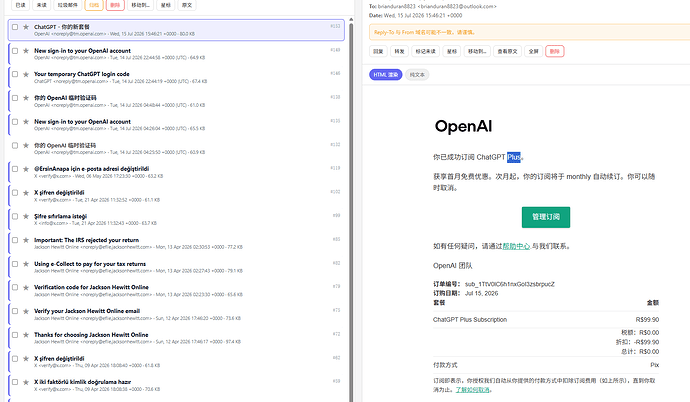The width and height of the screenshot is (690, 402).
Task: Star the 'X şifren değiştirildi' email from 21 Apr
Action: click(26, 193)
